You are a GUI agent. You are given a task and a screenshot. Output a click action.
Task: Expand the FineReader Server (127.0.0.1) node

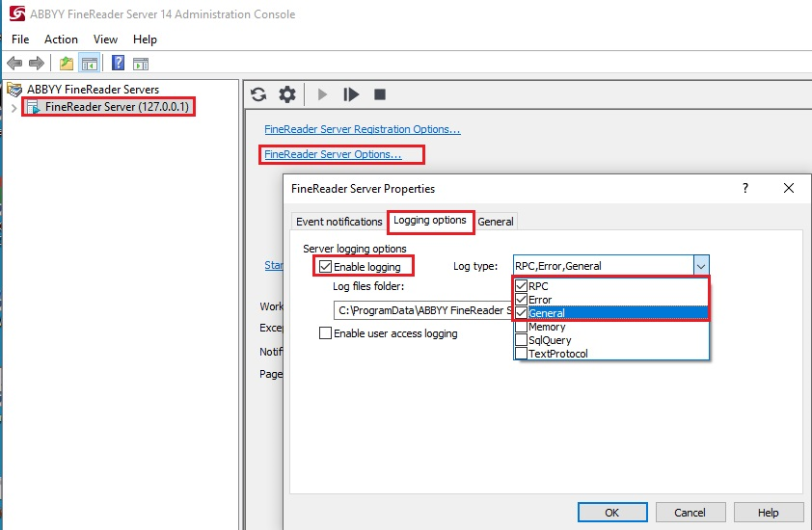pos(14,108)
